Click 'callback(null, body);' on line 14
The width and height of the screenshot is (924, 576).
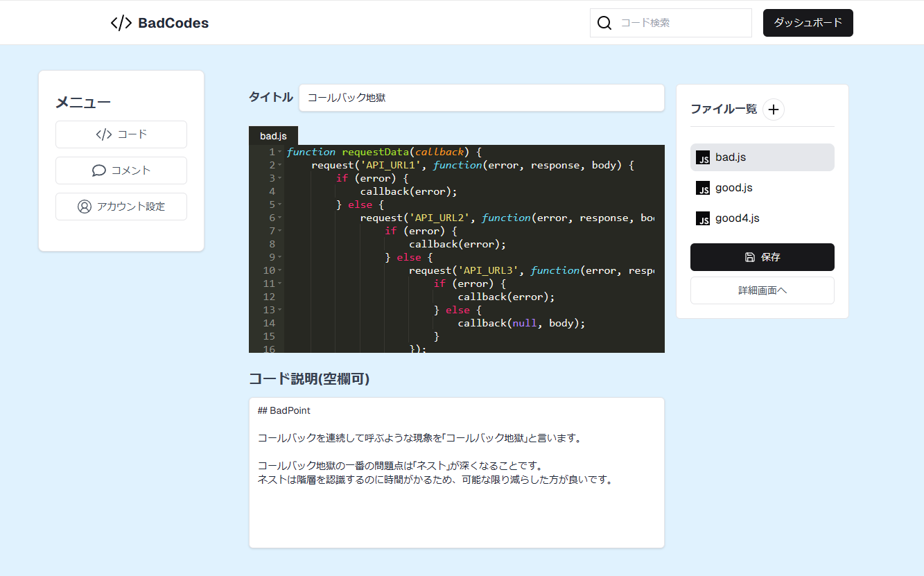pos(522,323)
